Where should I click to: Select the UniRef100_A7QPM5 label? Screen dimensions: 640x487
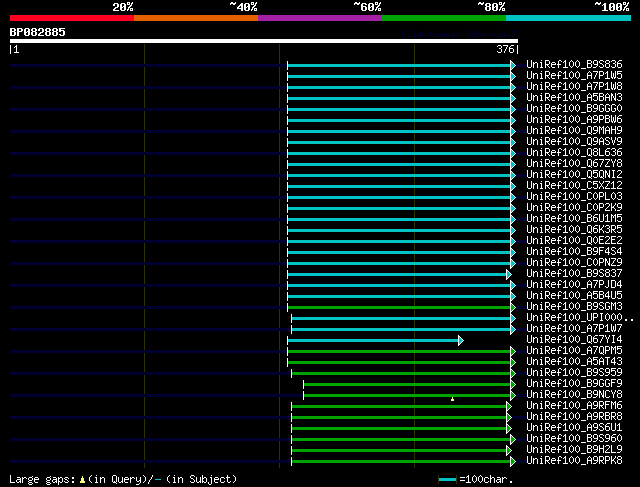coord(574,351)
